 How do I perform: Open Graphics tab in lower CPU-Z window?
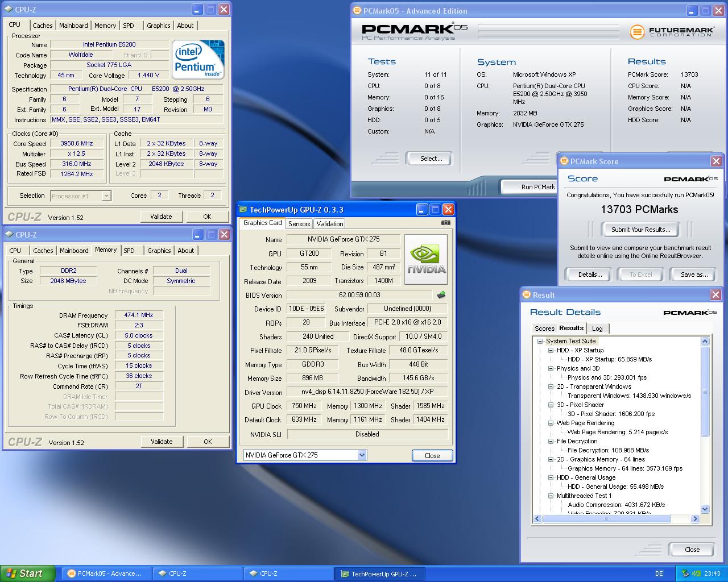pos(159,251)
